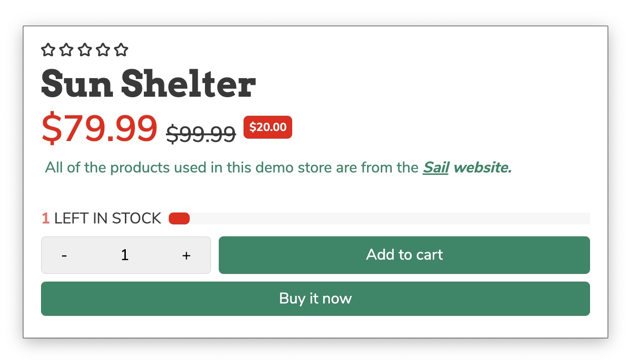This screenshot has width=632, height=364.
Task: Increase quantity with the plus button
Action: 186,256
